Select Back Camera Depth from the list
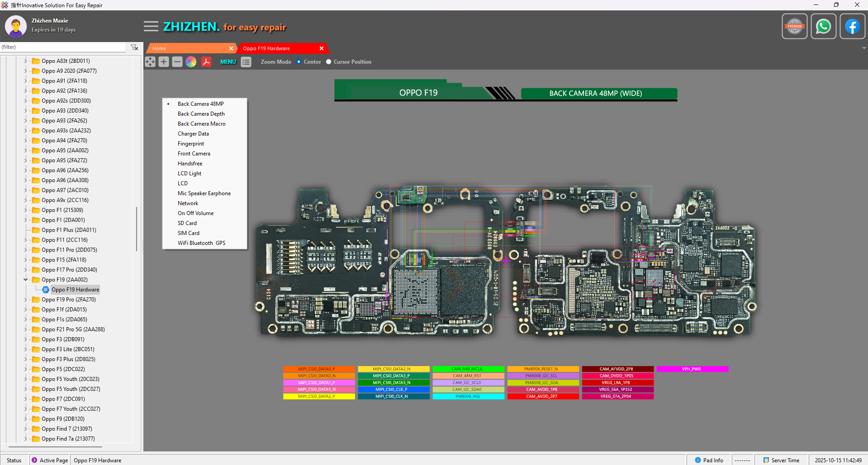Viewport: 868px width, 465px height. point(201,114)
